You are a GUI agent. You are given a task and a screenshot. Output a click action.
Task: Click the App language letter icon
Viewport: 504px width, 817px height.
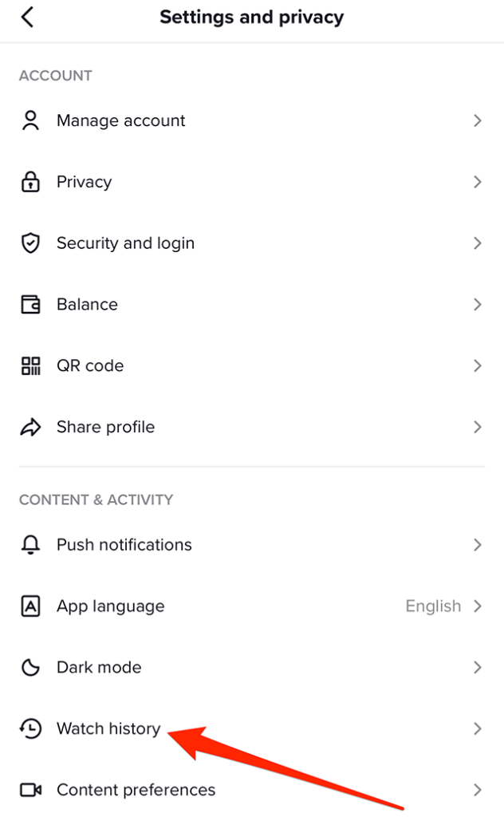30,606
